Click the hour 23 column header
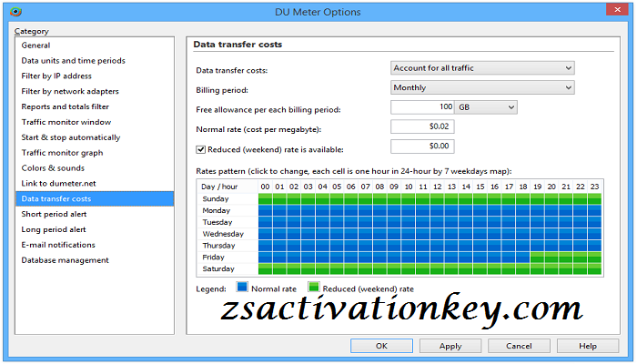The image size is (637, 364). coord(594,187)
